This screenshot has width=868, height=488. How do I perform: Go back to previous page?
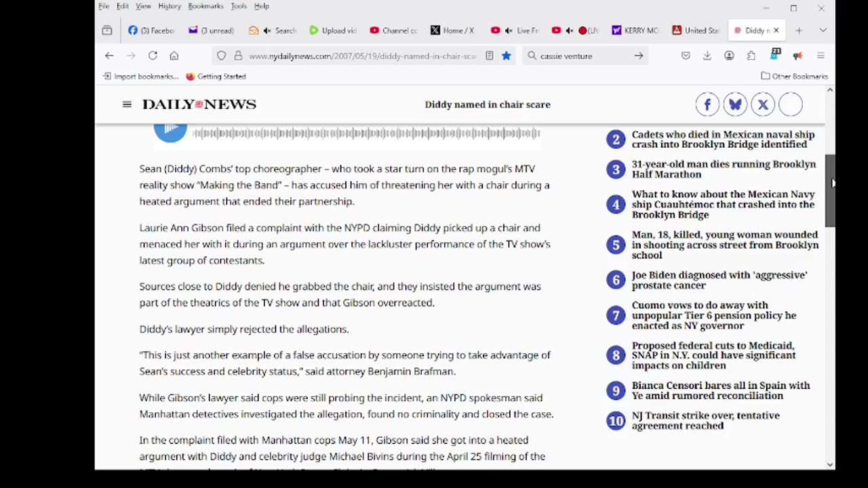[109, 56]
